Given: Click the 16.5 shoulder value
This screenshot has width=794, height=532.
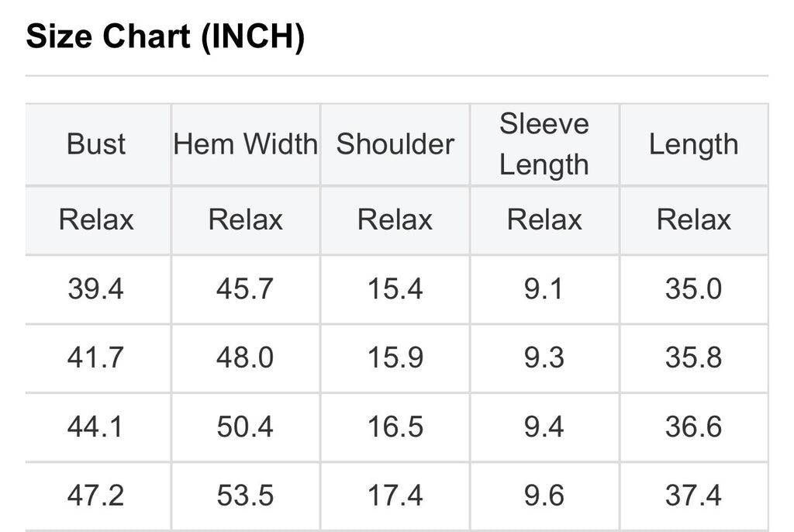Looking at the screenshot, I should [395, 427].
